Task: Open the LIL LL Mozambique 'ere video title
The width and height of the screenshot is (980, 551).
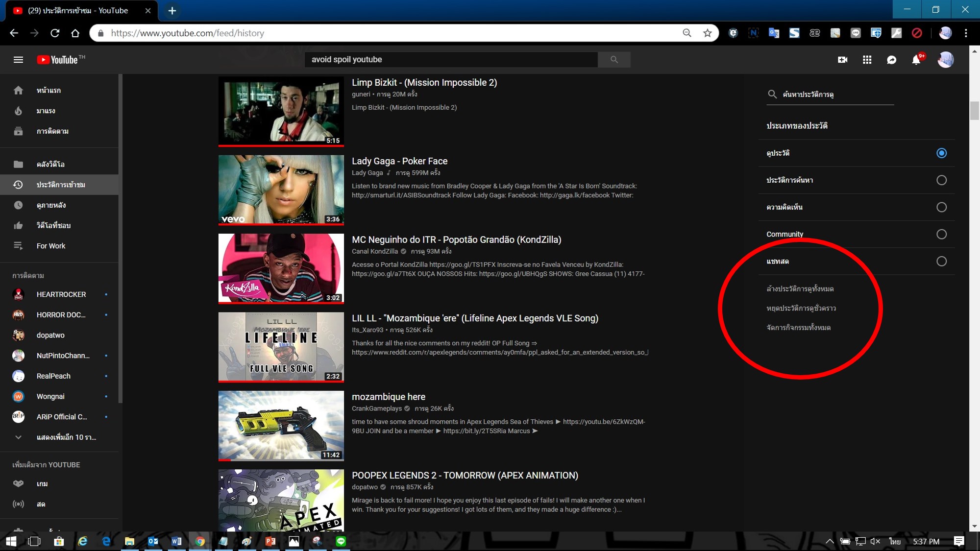Action: (x=475, y=318)
